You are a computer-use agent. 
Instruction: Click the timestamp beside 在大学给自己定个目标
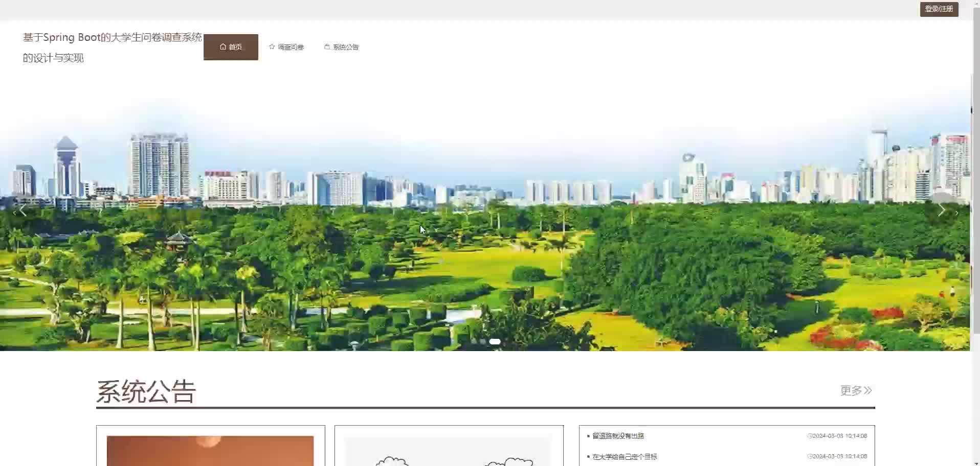837,456
